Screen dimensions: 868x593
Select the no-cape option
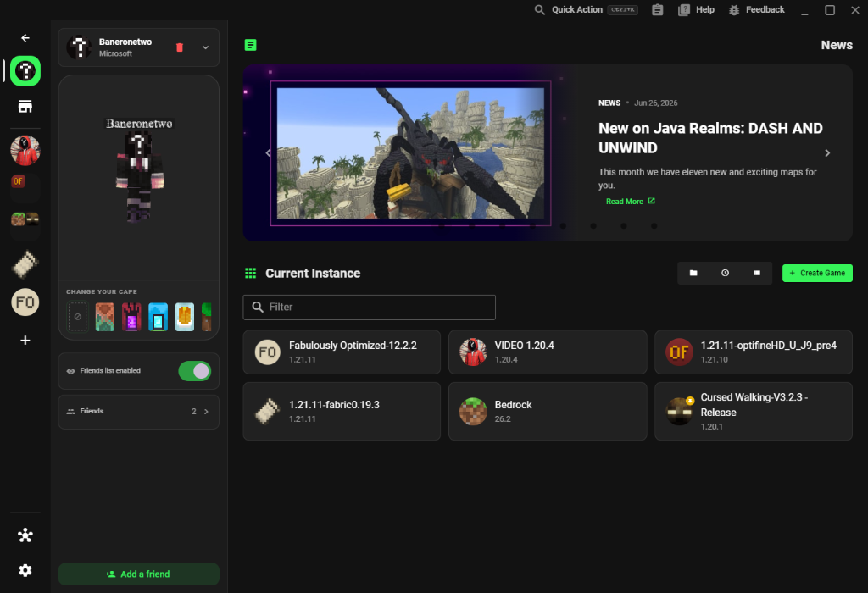tap(77, 317)
